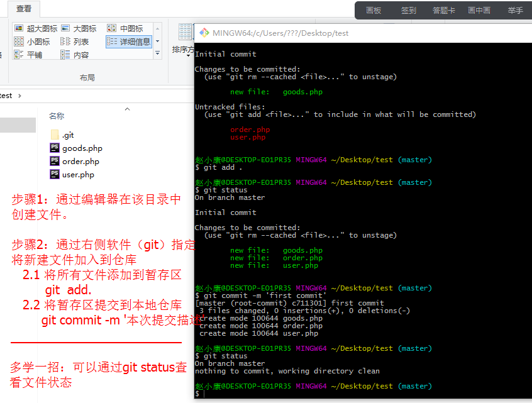Image resolution: width=532 pixels, height=403 pixels.
Task: Choose medium icons (中图标) layout
Action: (125, 28)
